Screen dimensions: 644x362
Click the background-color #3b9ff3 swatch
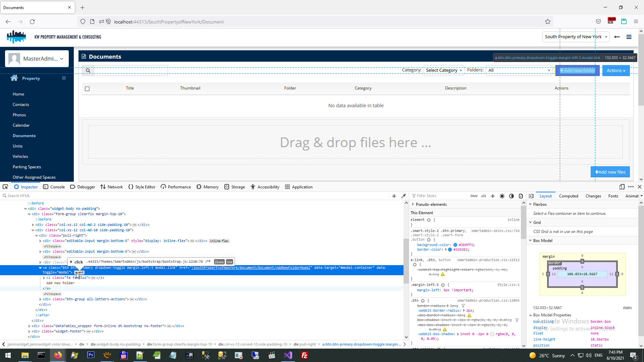pyautogui.click(x=455, y=245)
